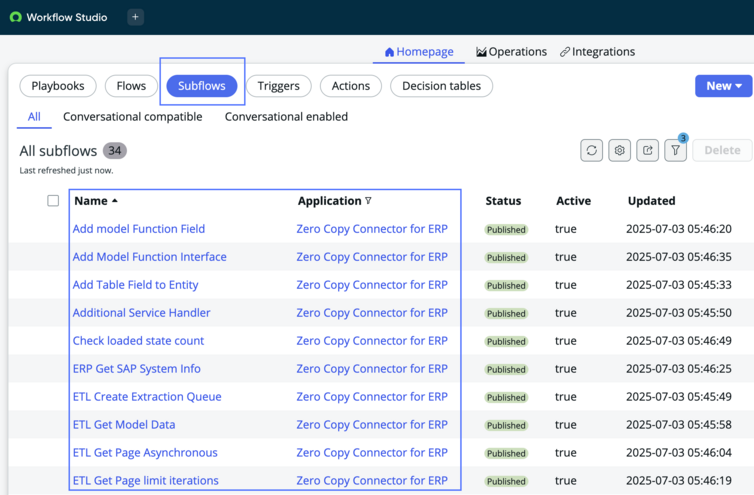Image resolution: width=754 pixels, height=495 pixels.
Task: Click updated time 2025-07-03 05:46:35
Action: tap(679, 257)
